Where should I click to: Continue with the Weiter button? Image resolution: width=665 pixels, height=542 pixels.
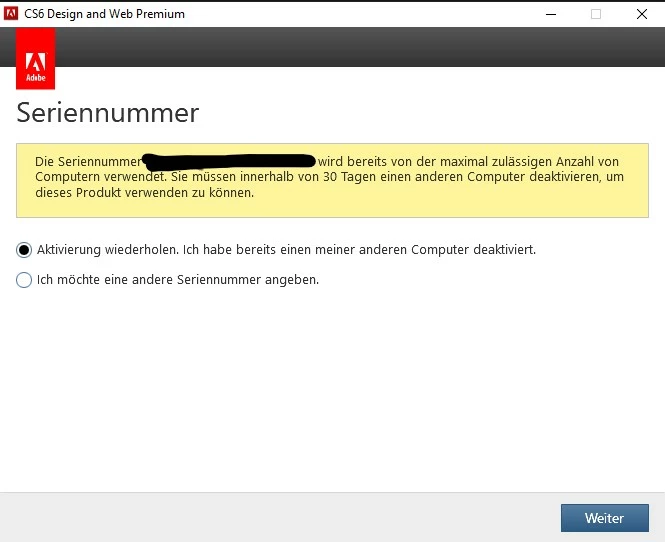tap(604, 518)
